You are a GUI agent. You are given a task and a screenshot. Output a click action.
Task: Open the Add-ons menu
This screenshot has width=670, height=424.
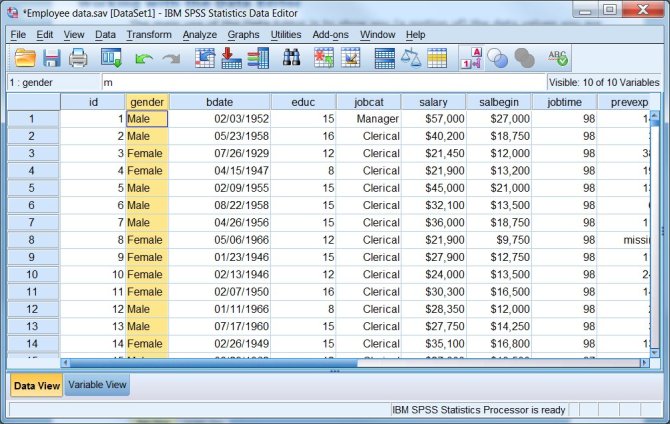pyautogui.click(x=330, y=35)
